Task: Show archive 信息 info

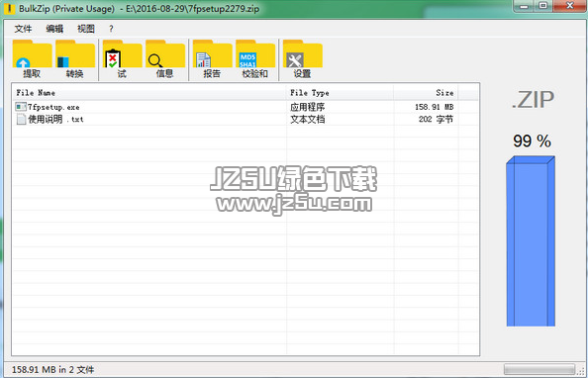Action: pyautogui.click(x=165, y=58)
